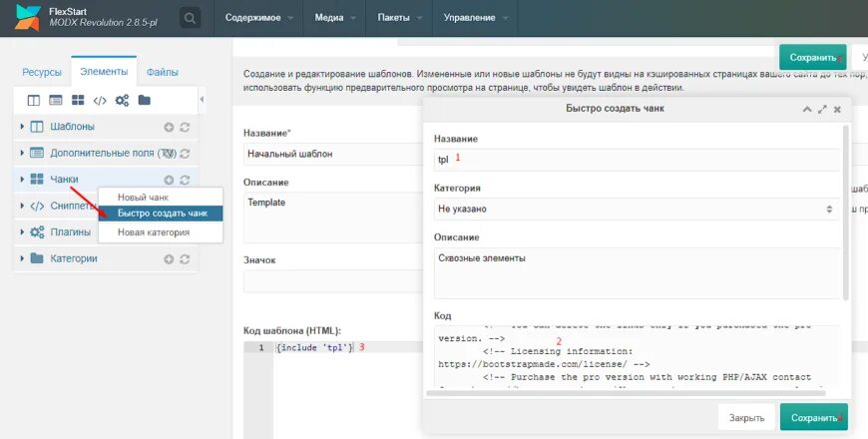Maximize the quick create chunk window
Viewport: 868px width, 439px height.
pos(822,109)
